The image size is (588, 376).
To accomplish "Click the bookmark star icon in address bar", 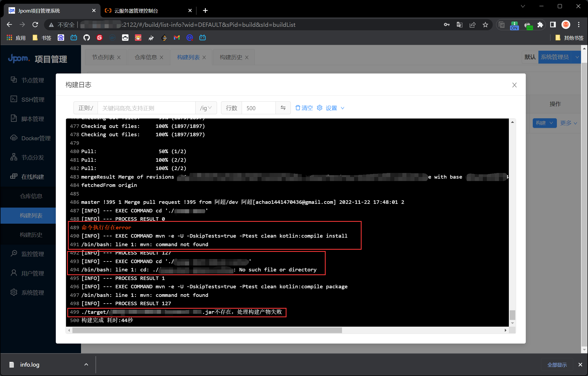I will tap(485, 25).
